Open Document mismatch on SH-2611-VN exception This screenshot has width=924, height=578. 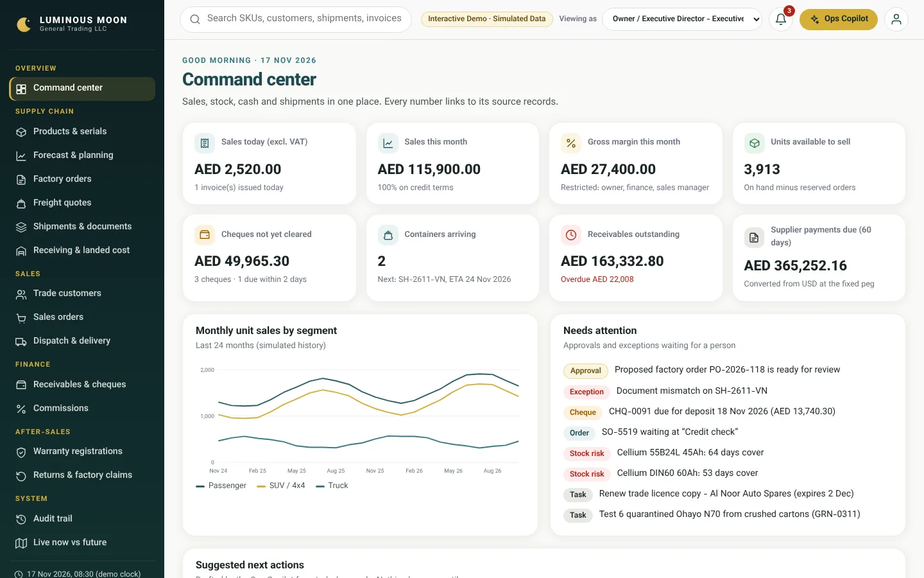[x=692, y=391]
